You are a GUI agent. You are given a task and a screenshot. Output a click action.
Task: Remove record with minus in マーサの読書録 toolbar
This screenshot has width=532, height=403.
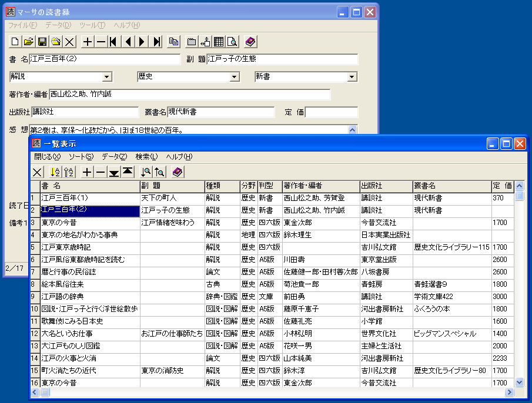[x=101, y=42]
